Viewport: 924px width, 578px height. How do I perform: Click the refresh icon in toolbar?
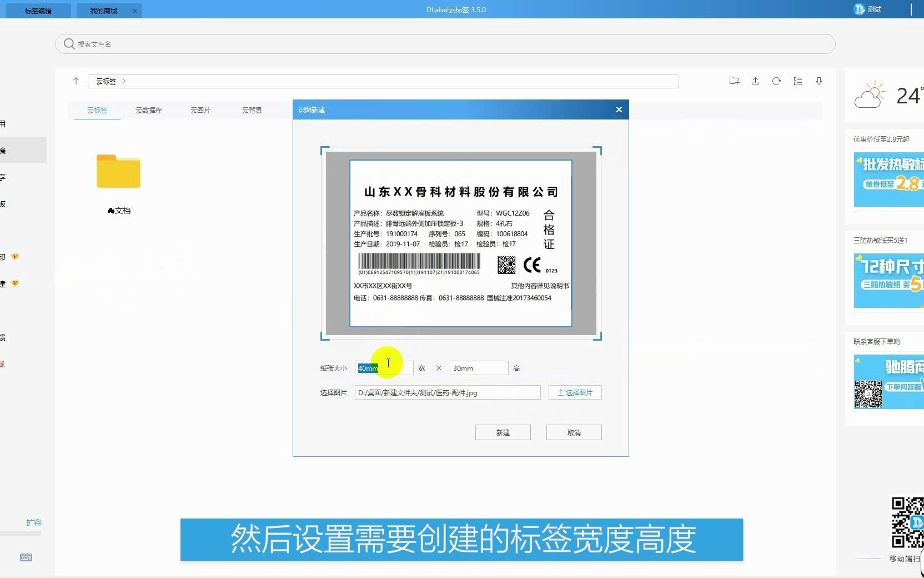(776, 81)
